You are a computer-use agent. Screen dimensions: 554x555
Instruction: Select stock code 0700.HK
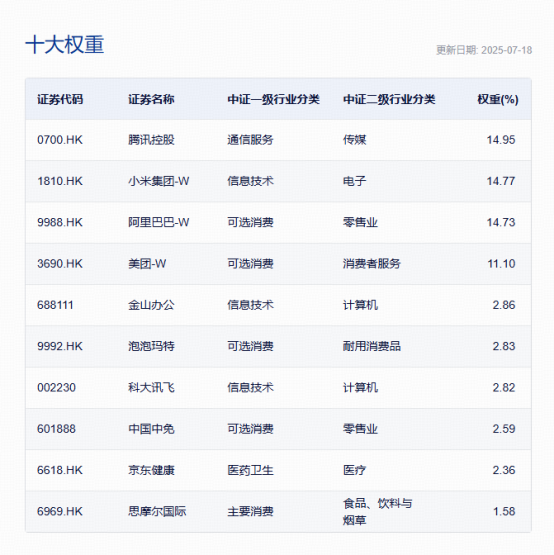(60, 140)
